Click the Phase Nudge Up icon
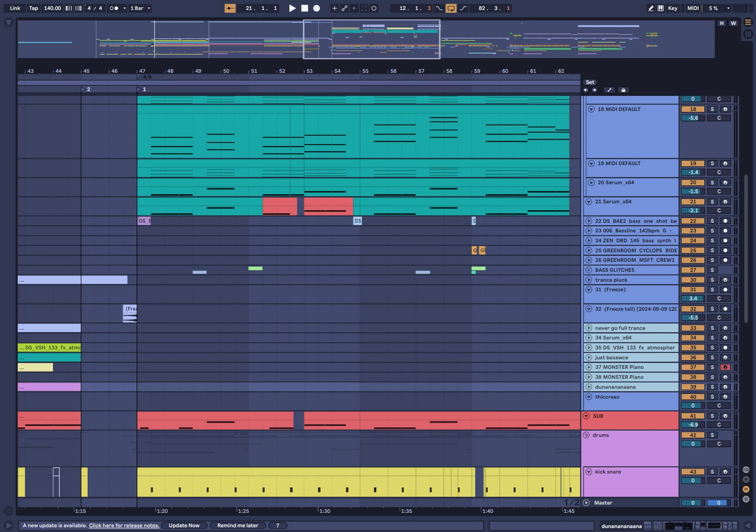Image resolution: width=756 pixels, height=532 pixels. tap(78, 8)
